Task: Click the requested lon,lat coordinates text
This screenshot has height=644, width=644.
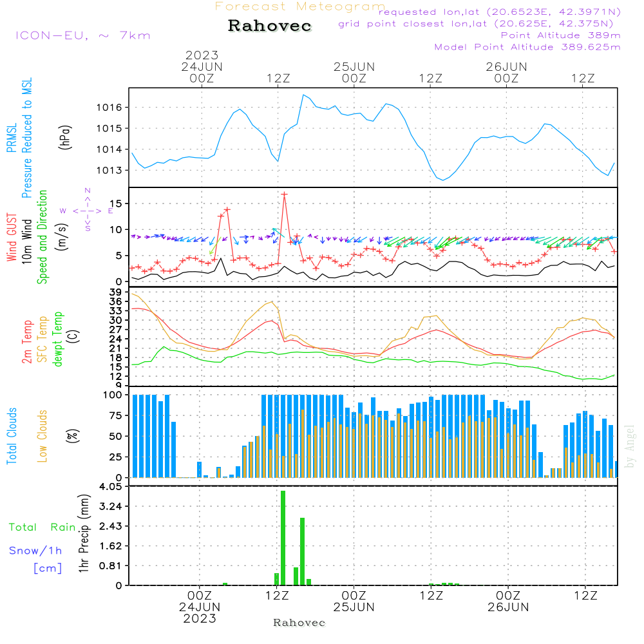Action: (499, 12)
